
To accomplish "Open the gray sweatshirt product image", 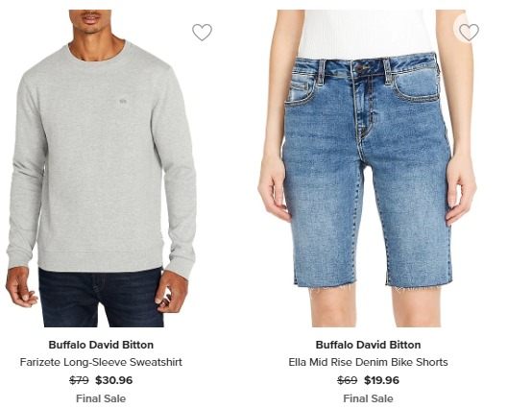I will pos(101,168).
